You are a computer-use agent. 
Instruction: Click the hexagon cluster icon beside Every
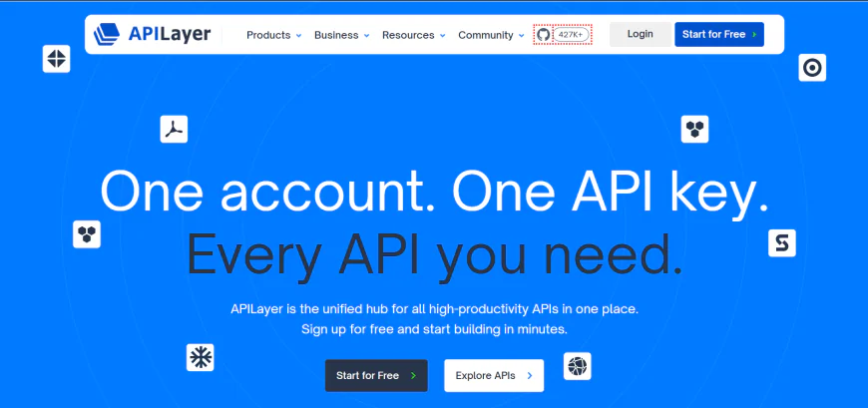coord(87,233)
